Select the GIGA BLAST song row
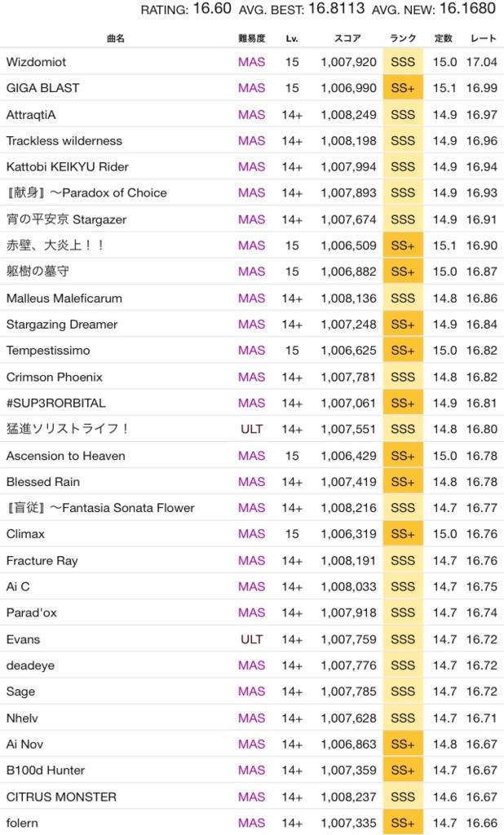The width and height of the screenshot is (504, 835). [x=42, y=88]
